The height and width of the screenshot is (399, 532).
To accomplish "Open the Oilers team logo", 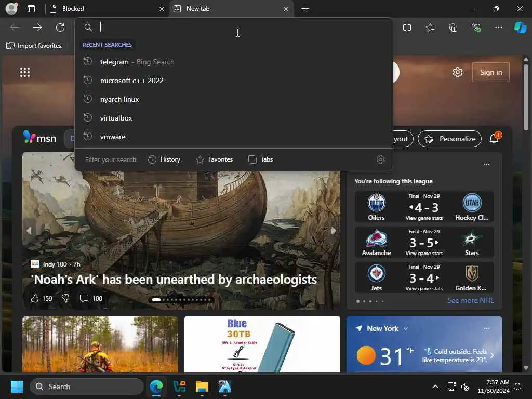I will pos(376,203).
